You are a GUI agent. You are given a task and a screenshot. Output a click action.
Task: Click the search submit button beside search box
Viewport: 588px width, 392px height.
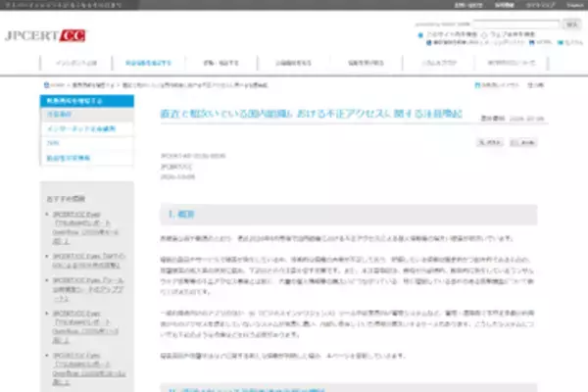[571, 24]
